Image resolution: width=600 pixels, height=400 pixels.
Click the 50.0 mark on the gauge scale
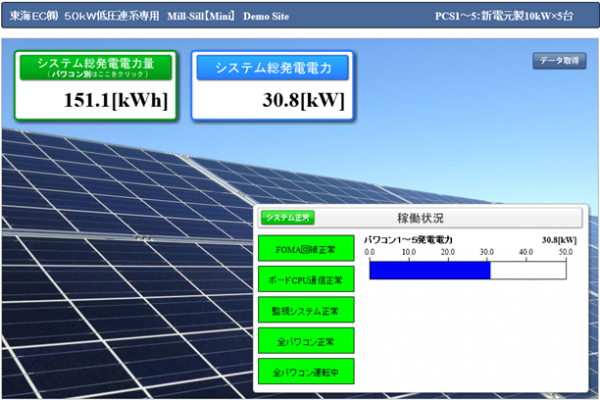(x=565, y=252)
